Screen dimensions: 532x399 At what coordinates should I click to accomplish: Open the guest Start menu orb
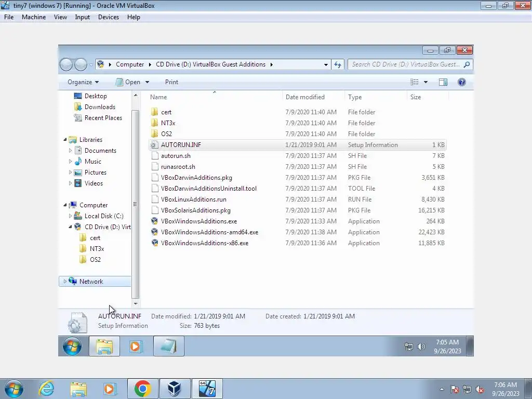click(x=72, y=346)
